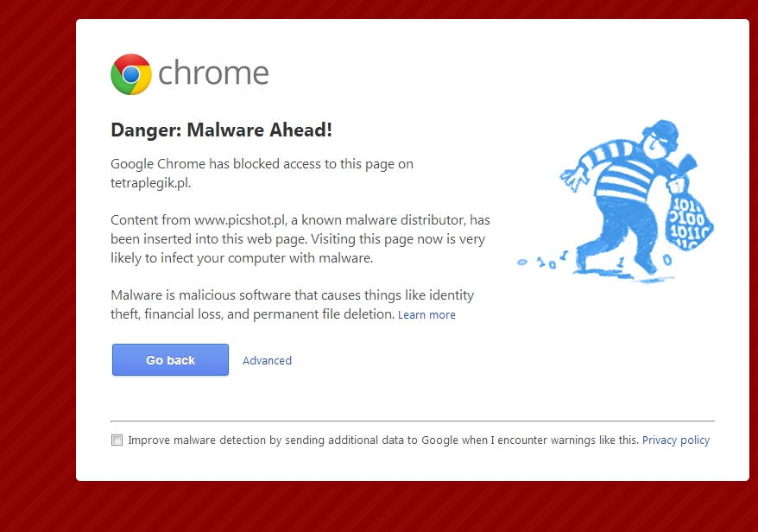758x532 pixels.
Task: Click the 'Google Chrome has blocked access' sentence
Action: (x=262, y=173)
